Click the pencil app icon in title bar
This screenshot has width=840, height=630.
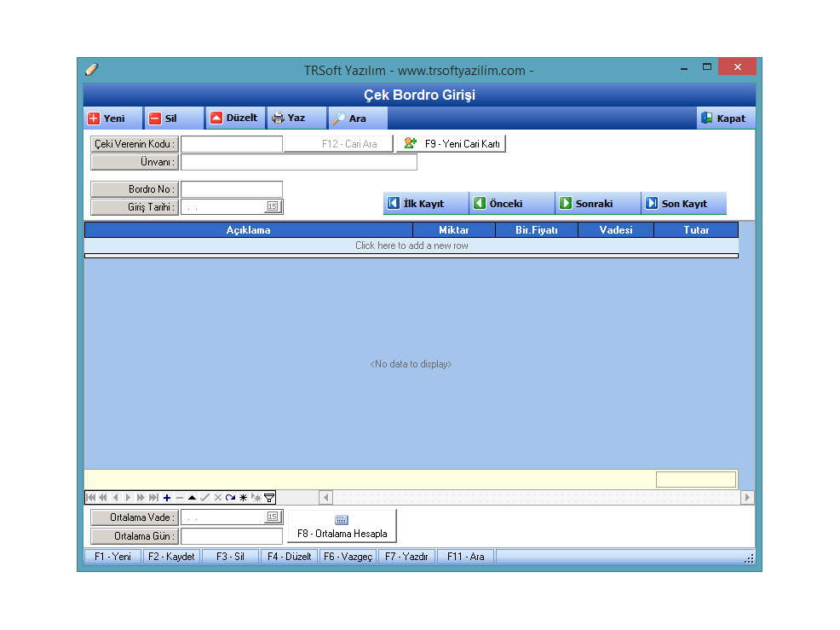[92, 70]
